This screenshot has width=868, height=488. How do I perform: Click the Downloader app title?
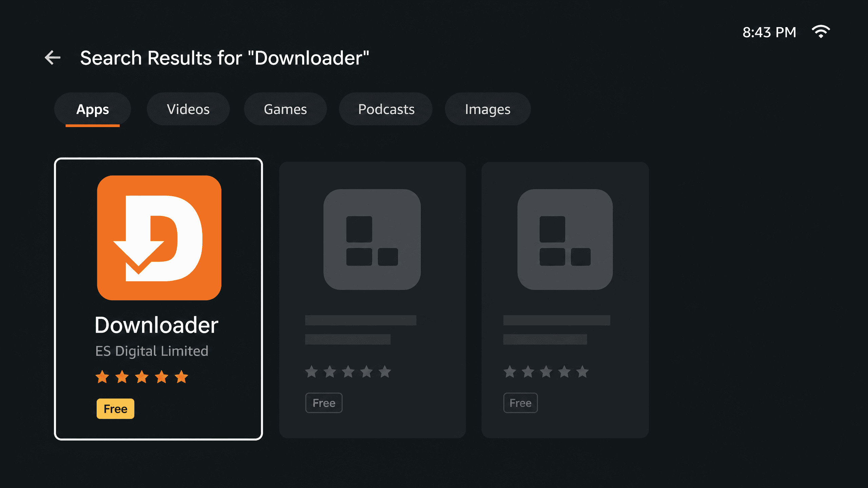(x=156, y=325)
